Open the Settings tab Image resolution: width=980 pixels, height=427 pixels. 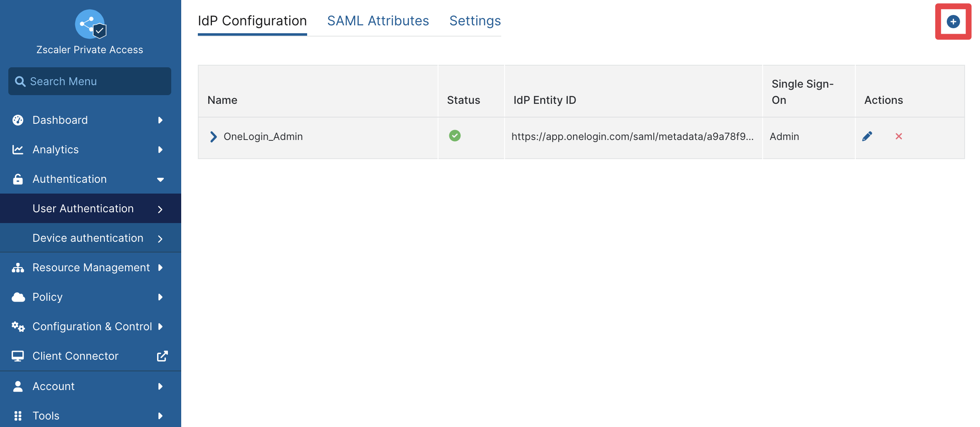[475, 21]
